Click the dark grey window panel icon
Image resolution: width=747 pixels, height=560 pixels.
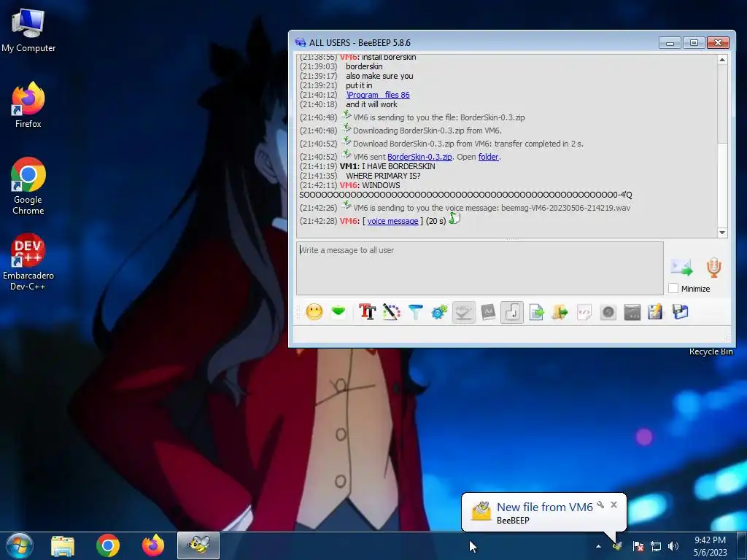[632, 312]
